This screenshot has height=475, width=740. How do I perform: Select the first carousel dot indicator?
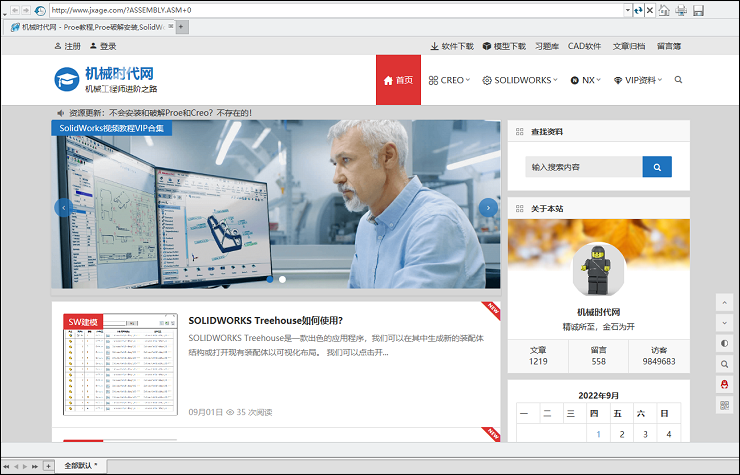click(x=270, y=280)
